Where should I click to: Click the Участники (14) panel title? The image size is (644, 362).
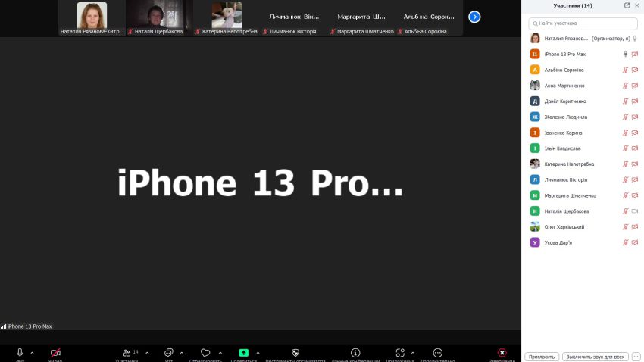(x=573, y=5)
